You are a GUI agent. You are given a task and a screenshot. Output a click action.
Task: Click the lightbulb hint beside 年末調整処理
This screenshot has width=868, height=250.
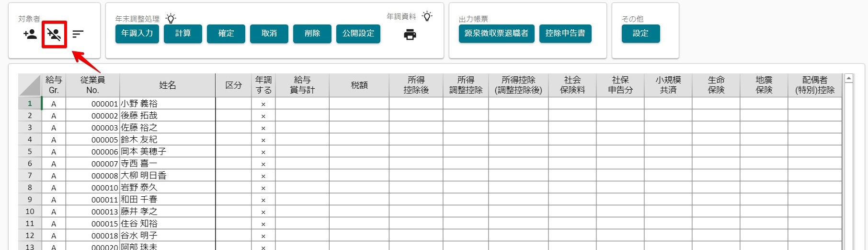171,18
